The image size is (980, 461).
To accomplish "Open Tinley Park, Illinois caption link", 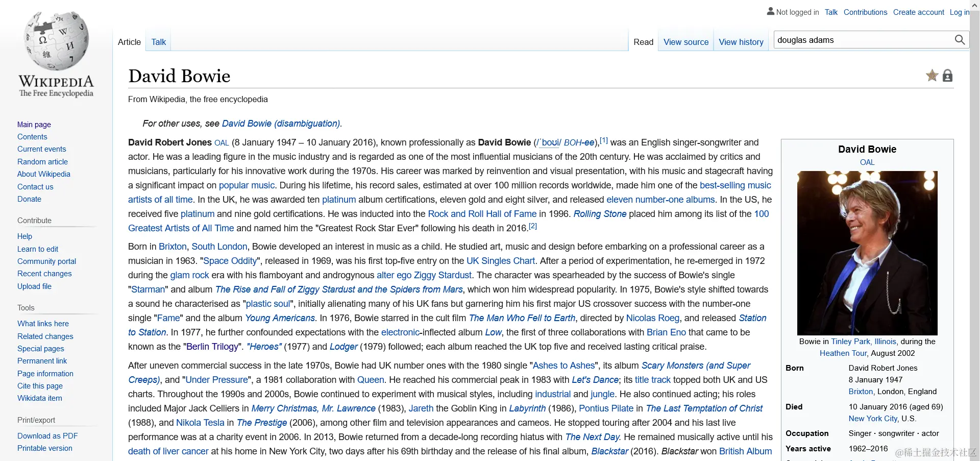I will [x=864, y=342].
